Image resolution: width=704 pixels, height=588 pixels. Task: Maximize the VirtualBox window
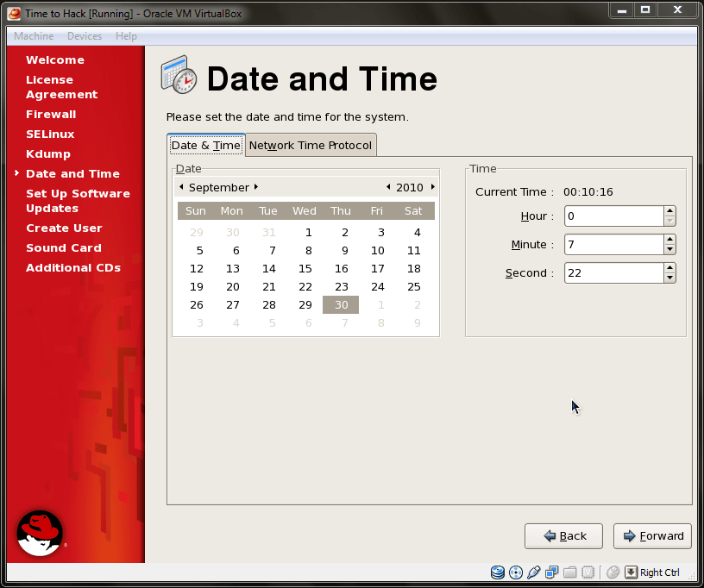click(x=645, y=9)
